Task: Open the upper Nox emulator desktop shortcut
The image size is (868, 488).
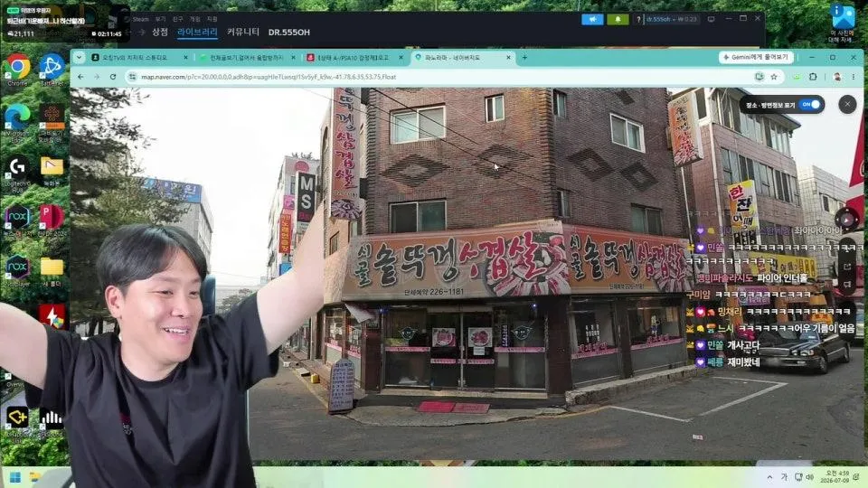Action: point(18,221)
